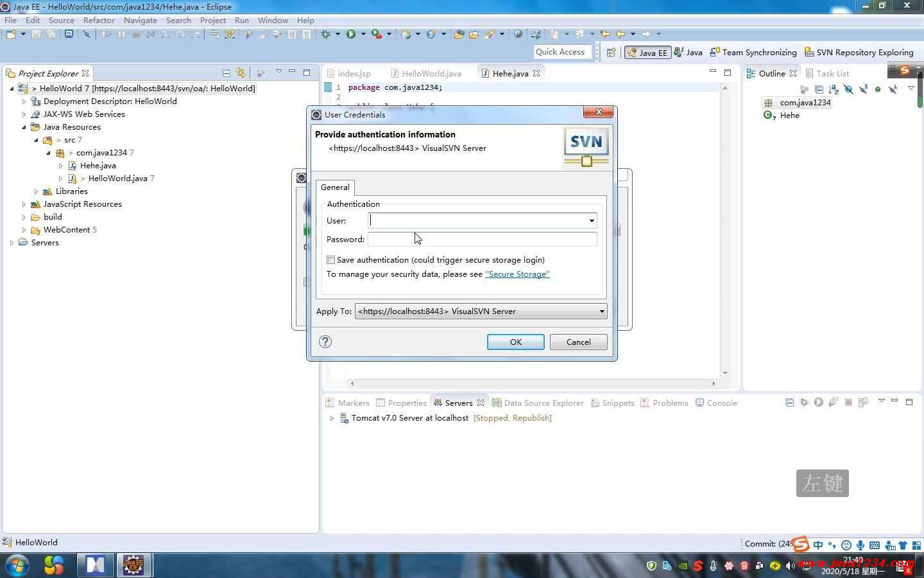Click the Back navigation arrow in toolbar

620,34
